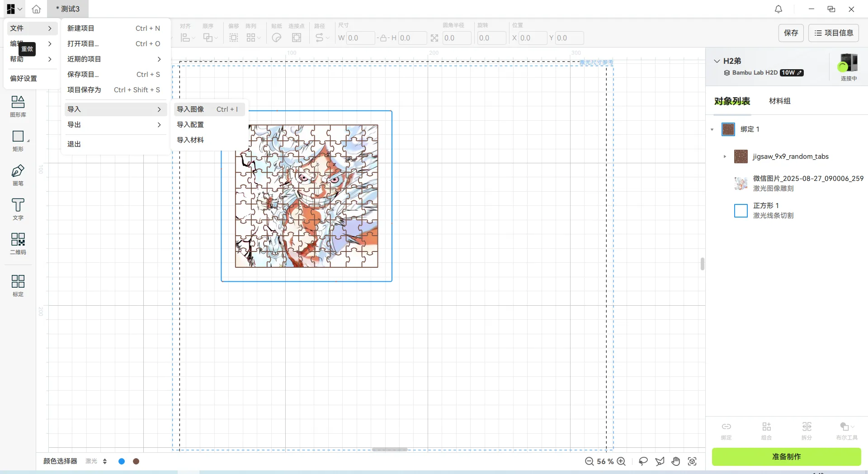Select the blue color dot in 颜色选择器
This screenshot has width=868, height=474.
click(x=121, y=461)
